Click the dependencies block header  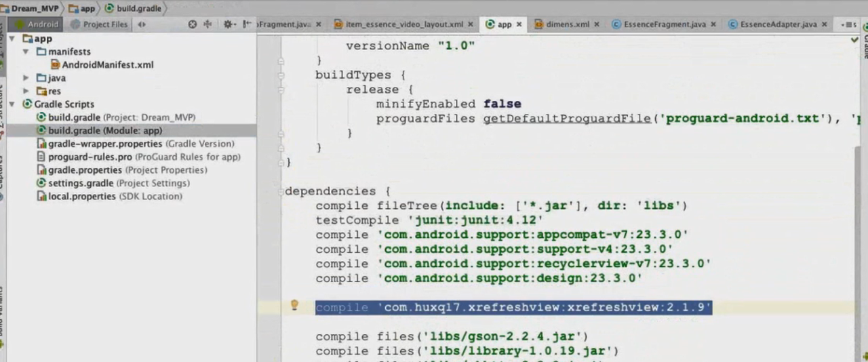338,191
